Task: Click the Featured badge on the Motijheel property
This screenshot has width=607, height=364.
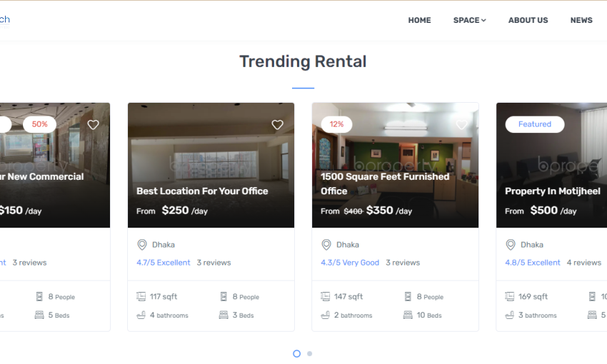Action: 534,124
